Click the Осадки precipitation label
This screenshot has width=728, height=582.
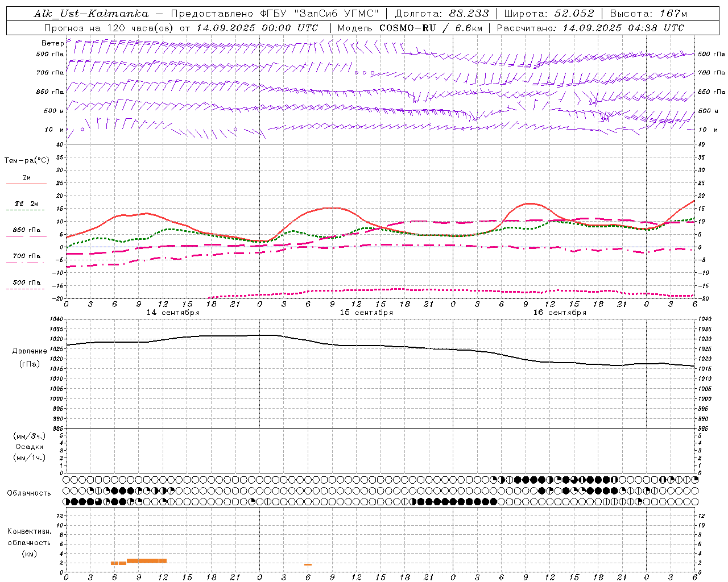coord(30,447)
